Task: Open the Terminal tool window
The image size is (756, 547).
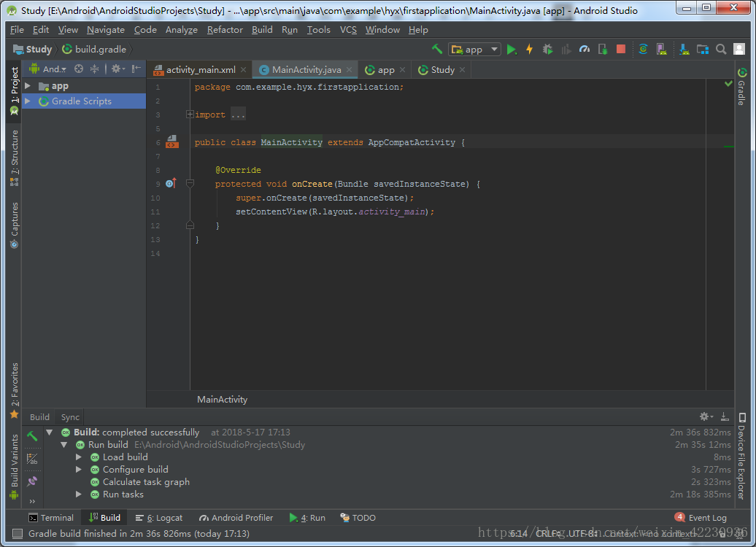Action: [x=51, y=518]
